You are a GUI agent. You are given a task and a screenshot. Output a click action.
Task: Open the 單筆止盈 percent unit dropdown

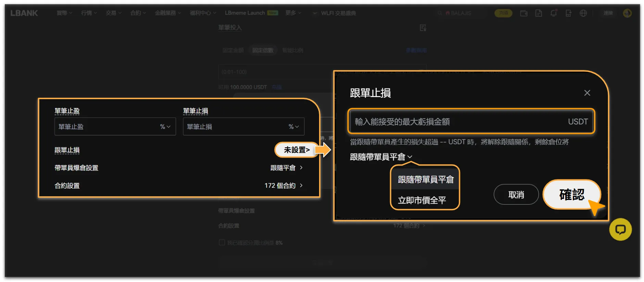coord(165,127)
